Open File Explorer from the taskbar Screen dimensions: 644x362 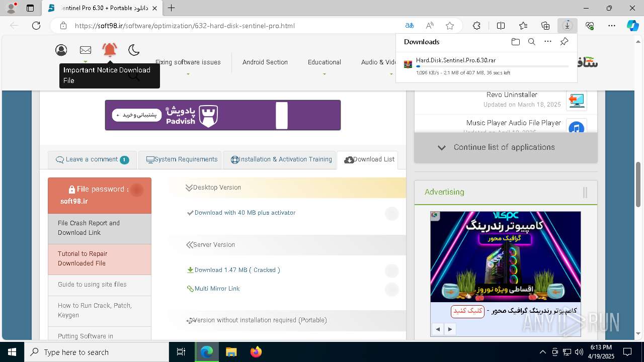(231, 352)
